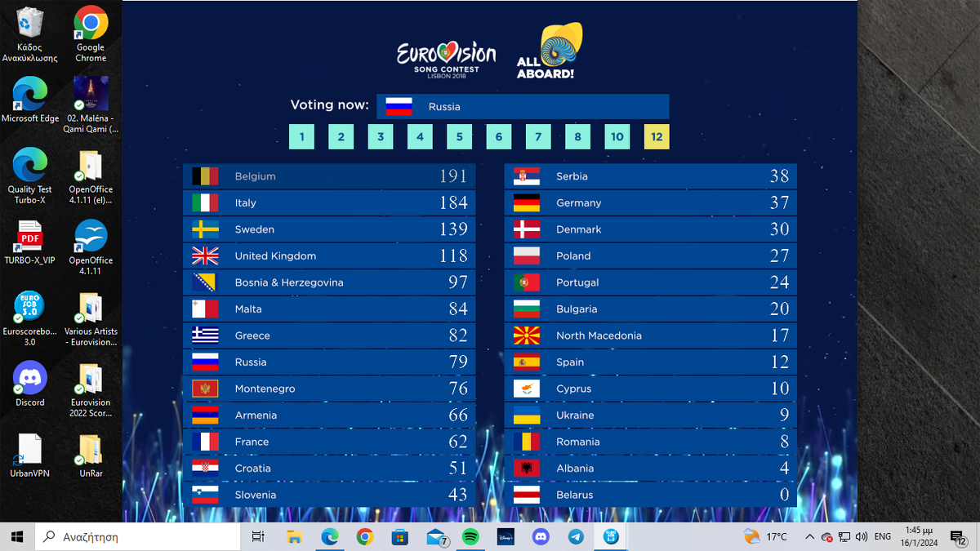Select Bosnia & Herzegovina scoreboard row
This screenshot has width=980, height=551.
click(x=329, y=282)
